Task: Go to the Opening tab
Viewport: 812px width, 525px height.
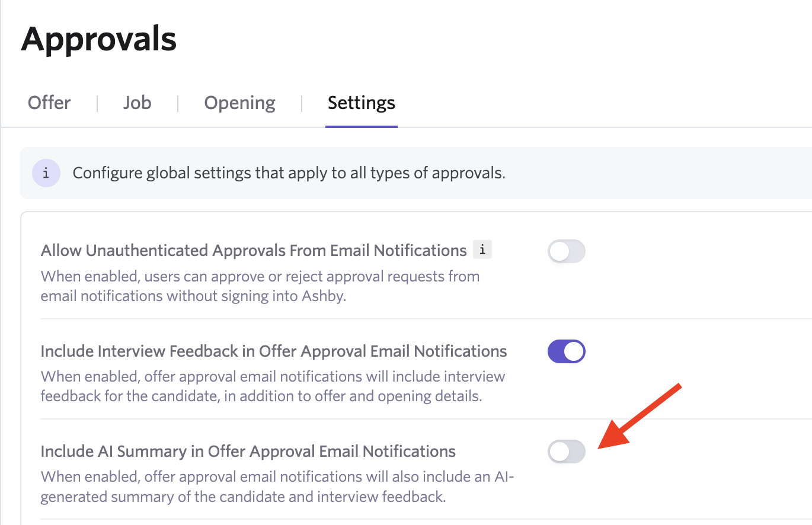Action: click(x=239, y=103)
